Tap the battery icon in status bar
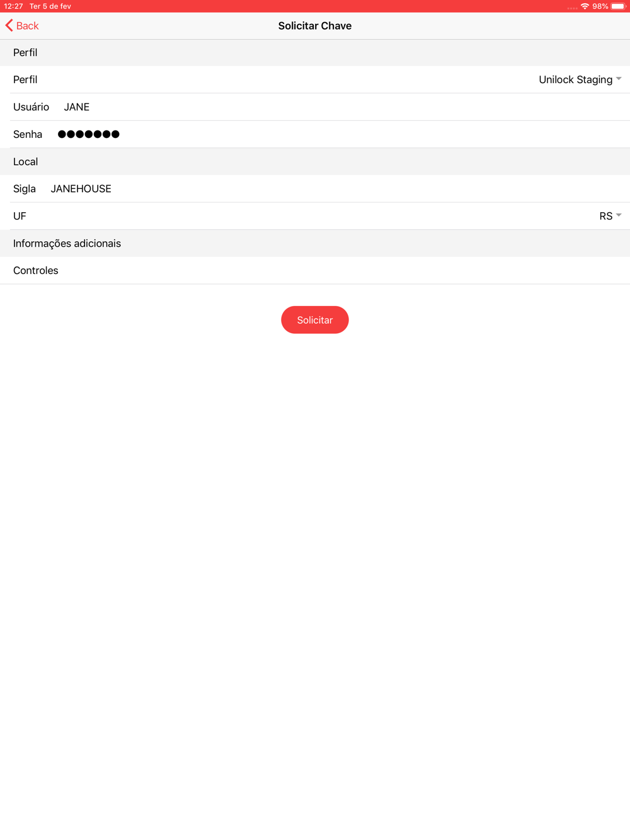Screen dimensions: 630x840 [x=619, y=6]
